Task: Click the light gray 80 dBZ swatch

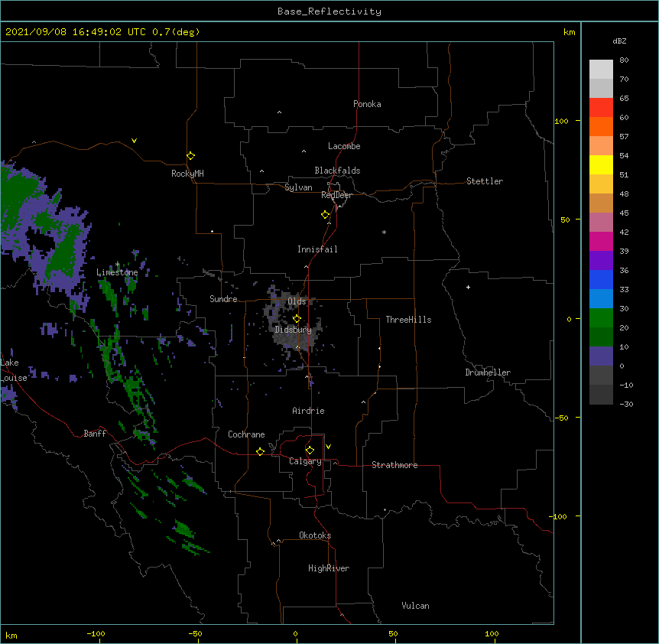Action: coord(601,69)
